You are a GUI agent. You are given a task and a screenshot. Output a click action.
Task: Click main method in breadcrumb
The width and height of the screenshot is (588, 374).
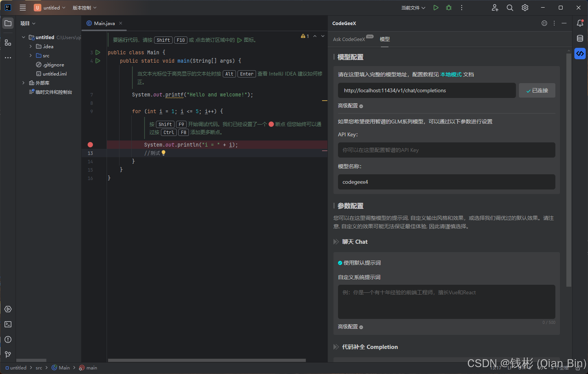click(x=88, y=368)
